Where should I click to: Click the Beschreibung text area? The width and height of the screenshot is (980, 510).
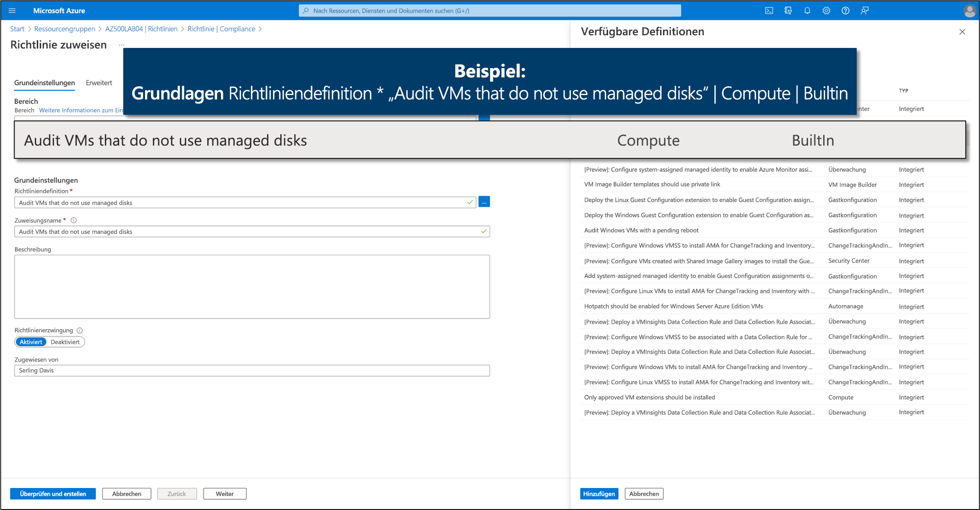(252, 287)
